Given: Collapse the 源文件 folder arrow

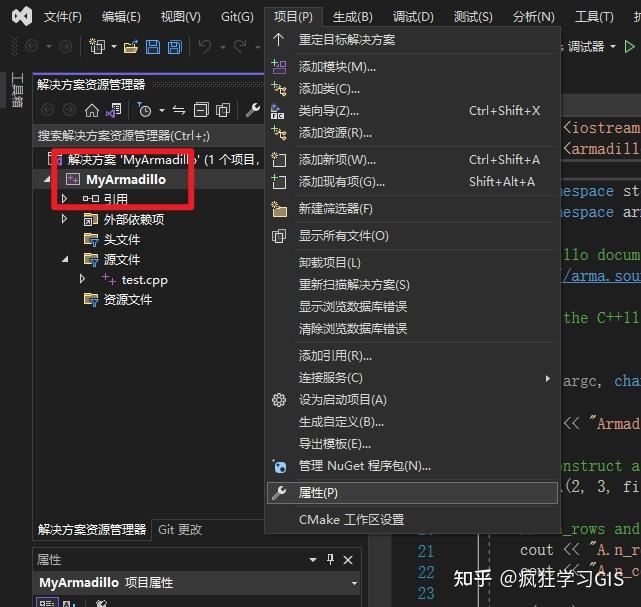Looking at the screenshot, I should point(65,259).
